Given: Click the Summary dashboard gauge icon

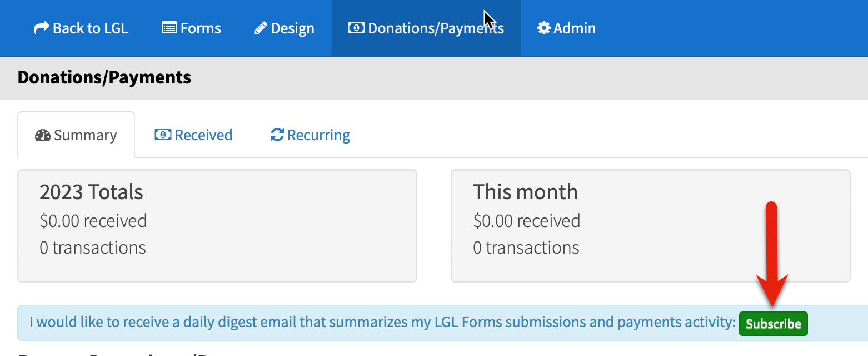Looking at the screenshot, I should (x=43, y=135).
